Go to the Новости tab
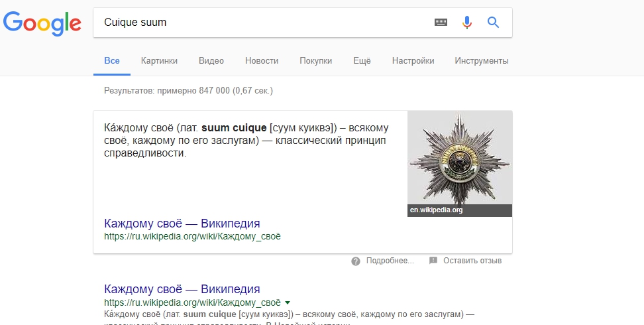 [262, 61]
